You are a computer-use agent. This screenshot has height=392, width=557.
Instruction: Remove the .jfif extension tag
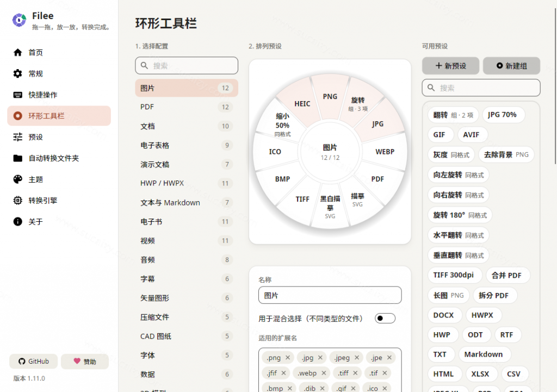(283, 373)
